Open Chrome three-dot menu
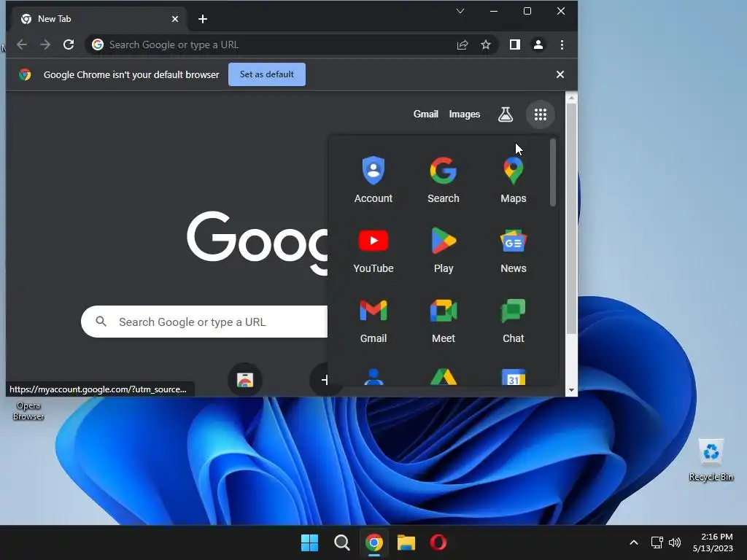This screenshot has height=560, width=747. [562, 44]
